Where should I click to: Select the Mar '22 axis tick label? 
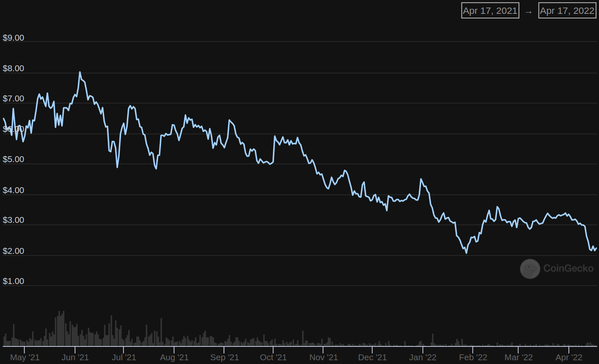(x=518, y=357)
